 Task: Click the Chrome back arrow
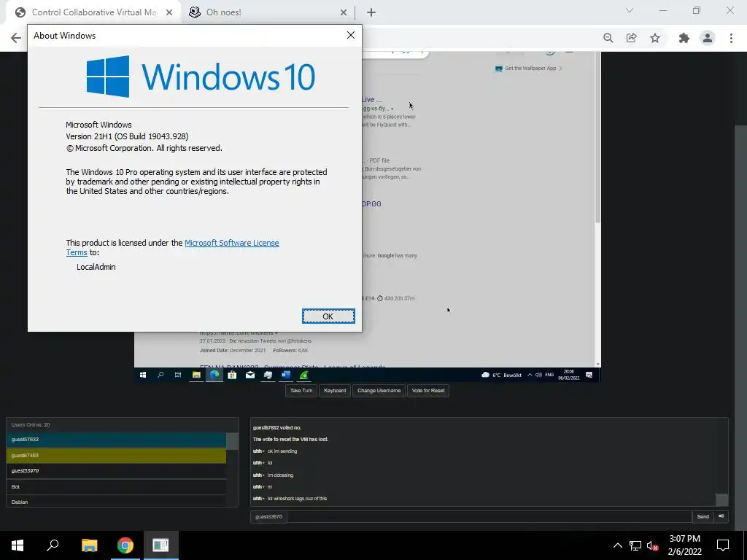[16, 38]
